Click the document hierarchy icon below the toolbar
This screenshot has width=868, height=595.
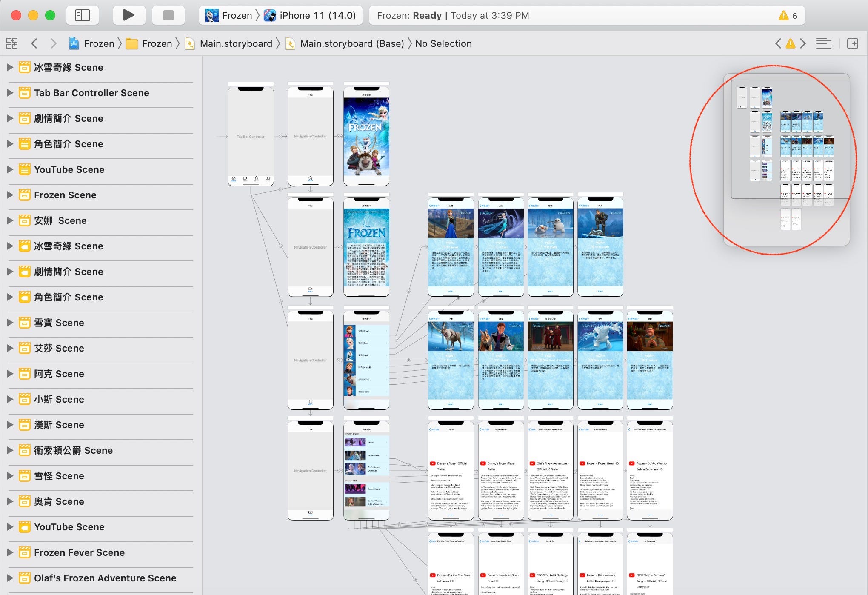coord(11,43)
